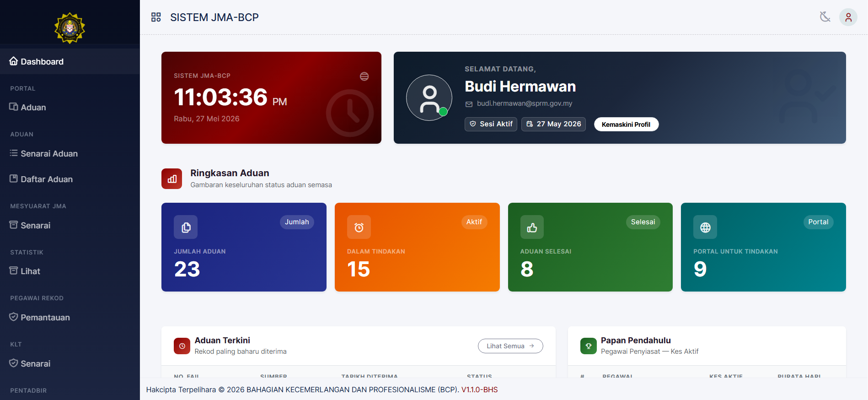868x400 pixels.
Task: Click the thumbs-up icon on Aduan Selesai card
Action: (x=532, y=227)
